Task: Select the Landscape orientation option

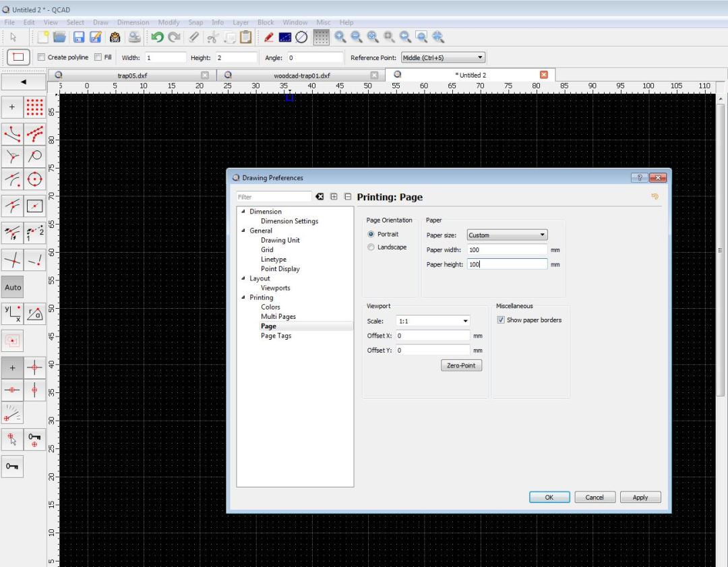Action: (371, 247)
